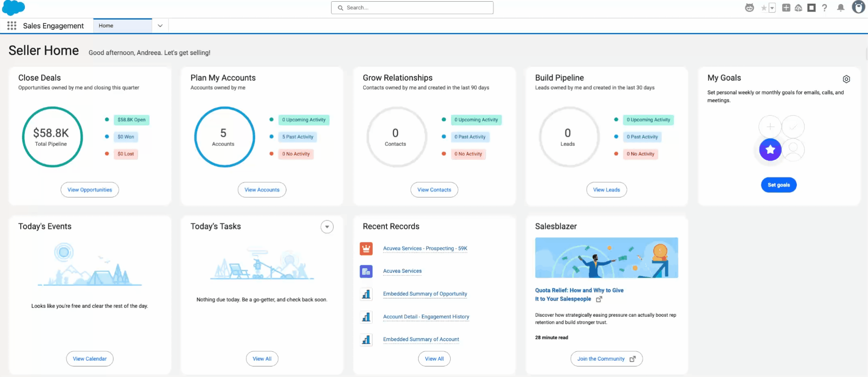Click the Set goals button

coord(779,185)
